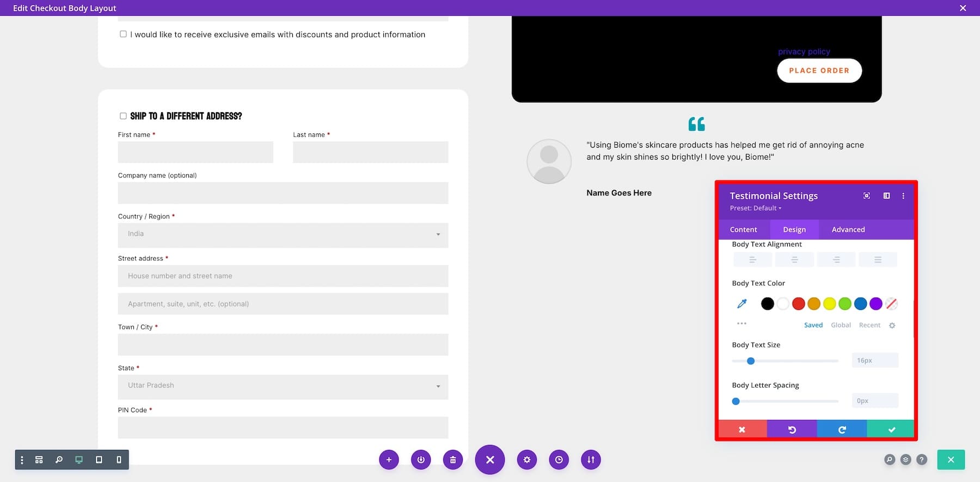Click the First name input field
Viewport: 980px width, 482px height.
(x=195, y=152)
